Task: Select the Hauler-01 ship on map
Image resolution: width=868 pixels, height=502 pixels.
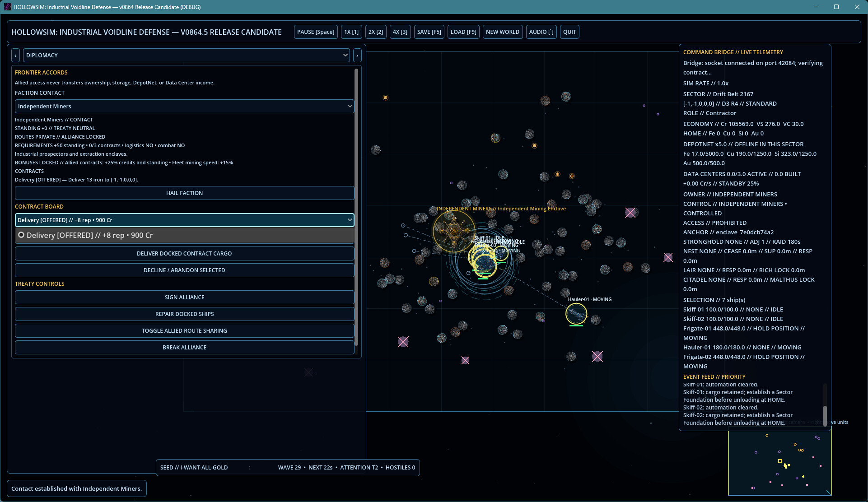Action: click(x=576, y=314)
